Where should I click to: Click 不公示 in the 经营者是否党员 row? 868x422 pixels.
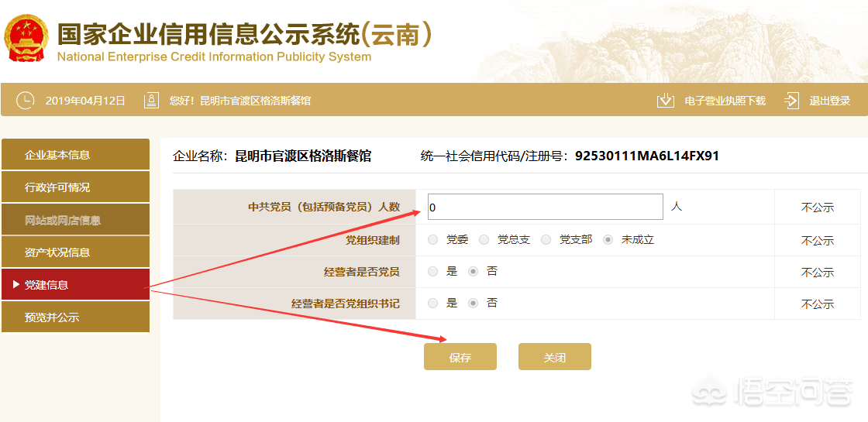[817, 272]
